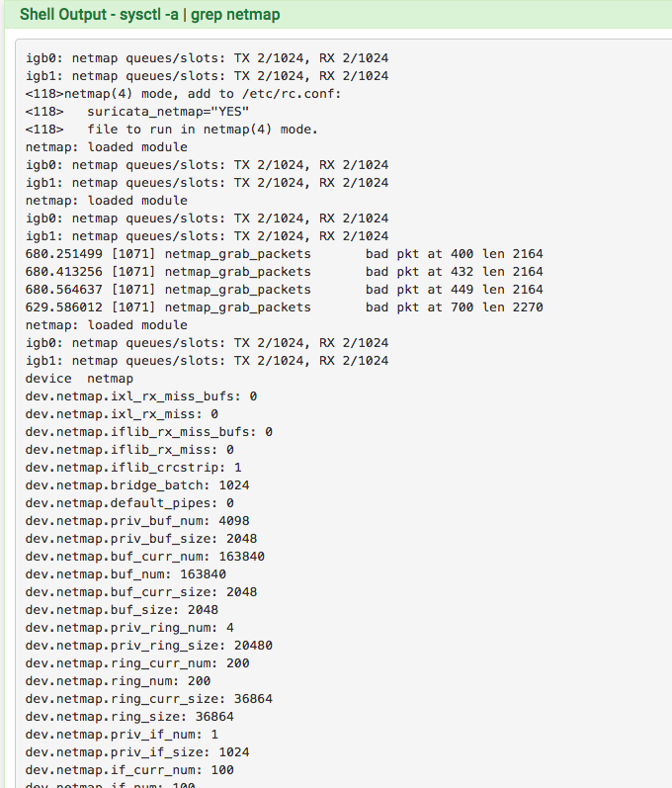Image resolution: width=672 pixels, height=788 pixels.
Task: Select the dev.netmap.buf_size line
Action: coord(122,610)
